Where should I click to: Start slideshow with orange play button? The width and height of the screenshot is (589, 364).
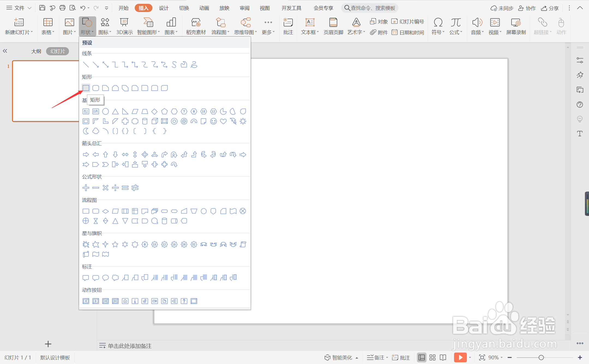pyautogui.click(x=460, y=357)
